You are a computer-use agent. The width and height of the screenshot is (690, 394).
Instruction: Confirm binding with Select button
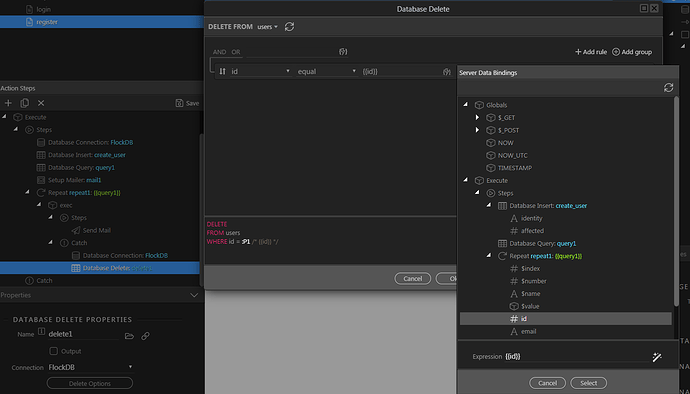588,383
